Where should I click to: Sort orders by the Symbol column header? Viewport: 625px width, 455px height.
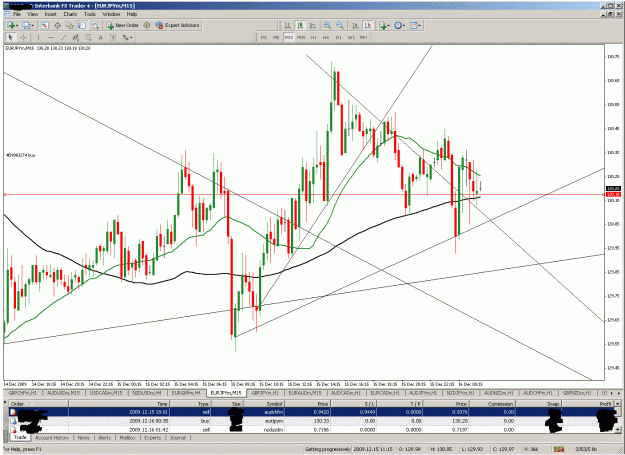click(263, 404)
